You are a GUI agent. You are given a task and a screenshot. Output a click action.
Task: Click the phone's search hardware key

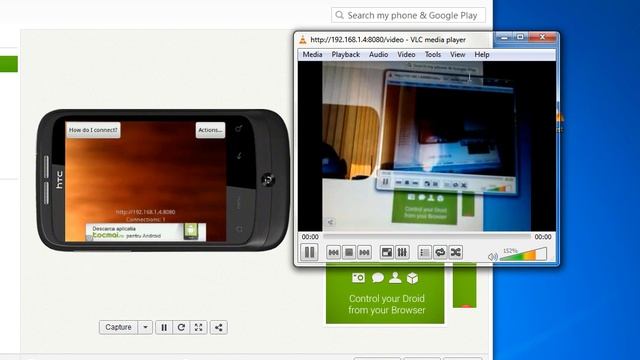tap(239, 129)
